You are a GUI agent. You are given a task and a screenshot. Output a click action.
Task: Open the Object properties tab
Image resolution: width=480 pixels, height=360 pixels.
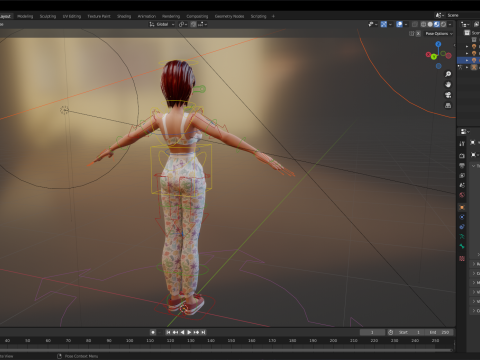point(462,207)
